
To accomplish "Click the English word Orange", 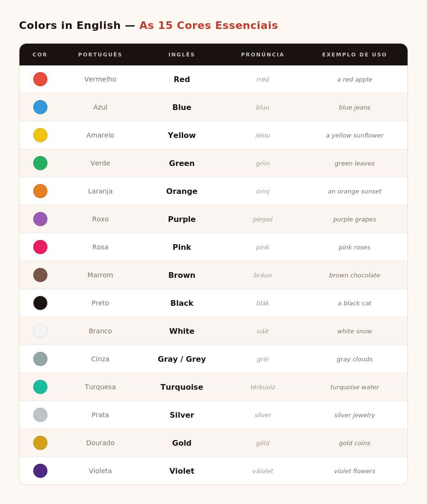I will 182,191.
